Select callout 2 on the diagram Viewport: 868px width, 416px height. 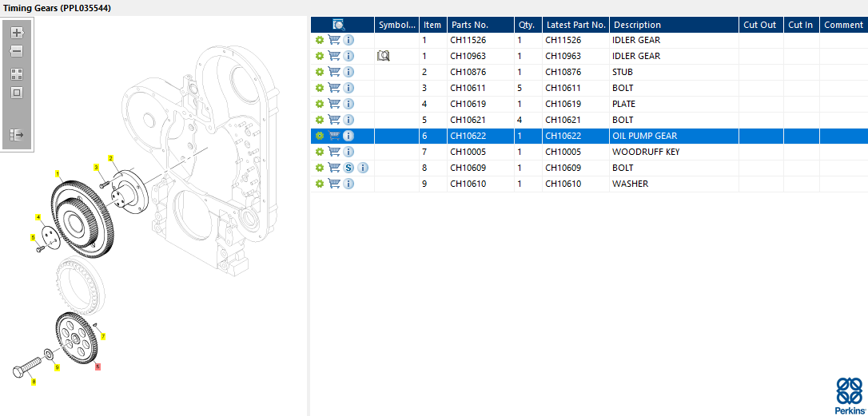click(x=111, y=158)
